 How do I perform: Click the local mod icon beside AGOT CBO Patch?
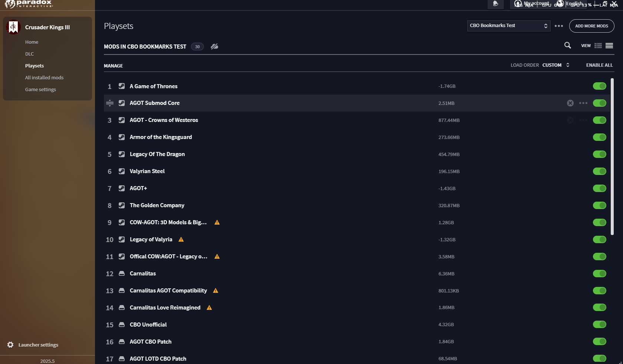coord(122,342)
